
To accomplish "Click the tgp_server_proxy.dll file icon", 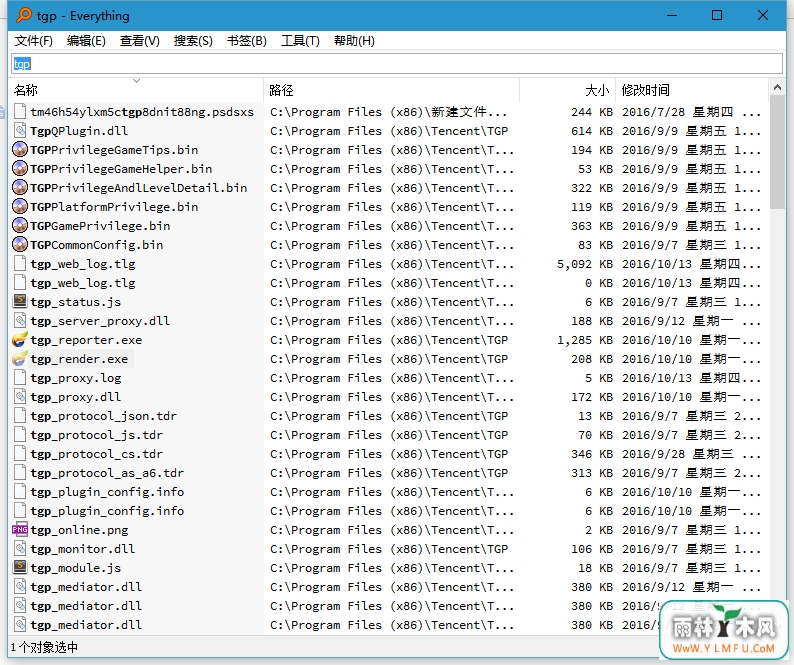I will pos(20,321).
